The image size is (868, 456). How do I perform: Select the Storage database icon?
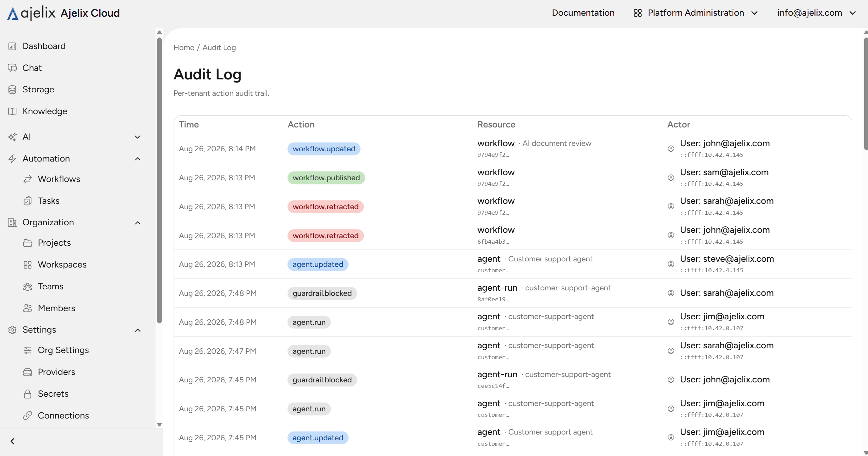12,89
